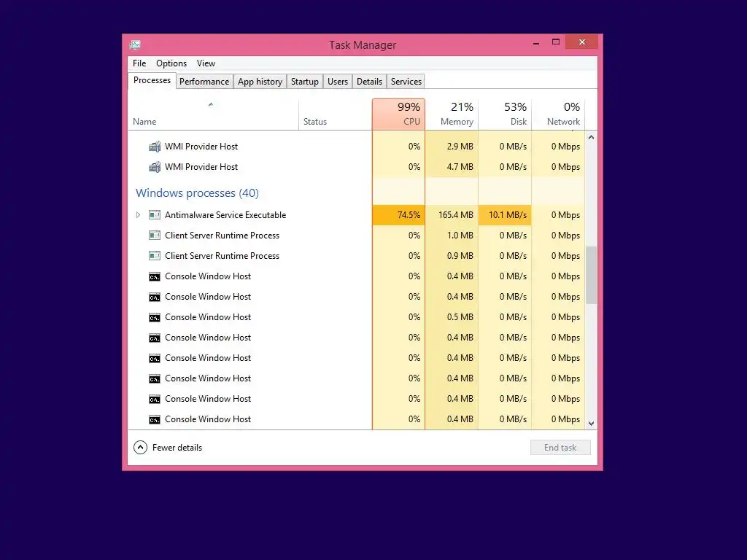The height and width of the screenshot is (560, 747).
Task: Open the File menu
Action: coord(139,63)
